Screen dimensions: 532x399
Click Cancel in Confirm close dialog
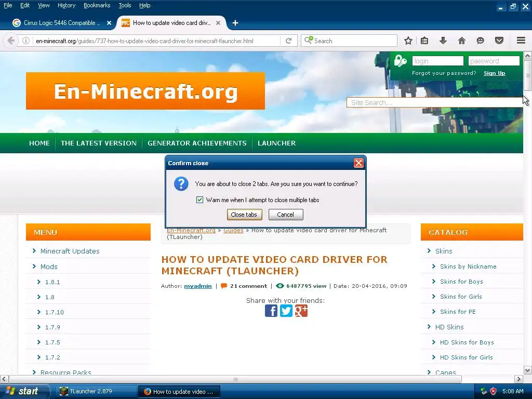[286, 215]
